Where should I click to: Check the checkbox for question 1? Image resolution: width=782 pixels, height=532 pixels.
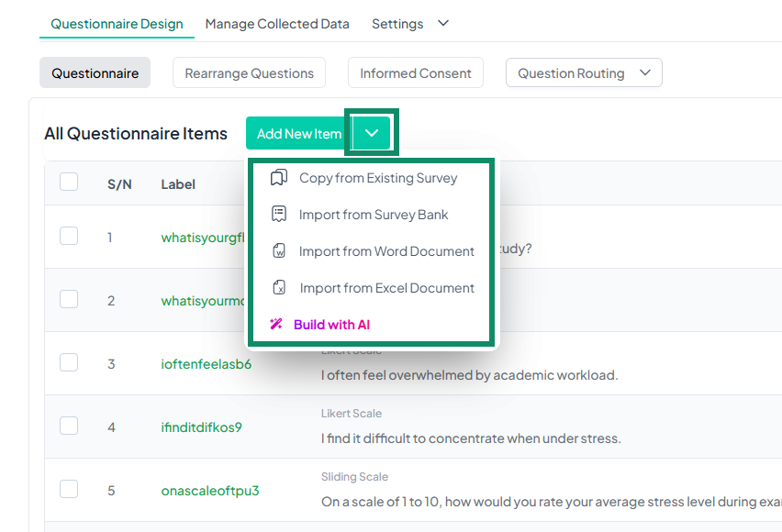point(69,236)
